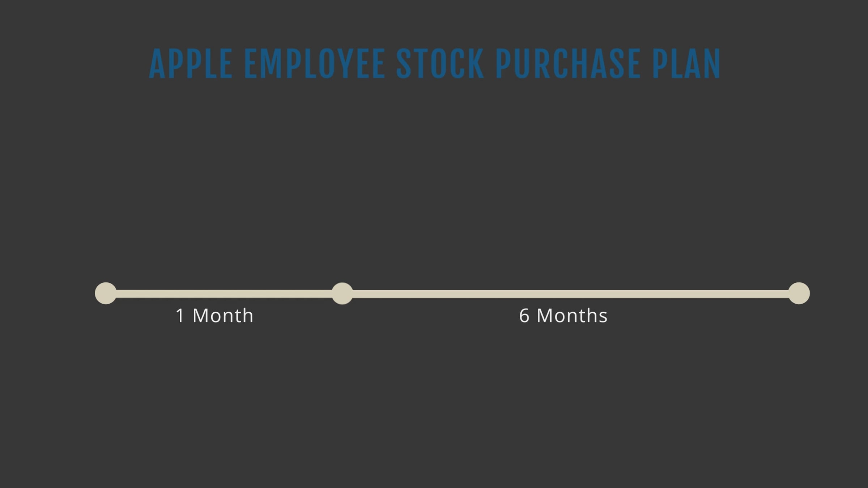Click the word APPLE in the title
Viewport: 868px width, 488px height.
[191, 64]
